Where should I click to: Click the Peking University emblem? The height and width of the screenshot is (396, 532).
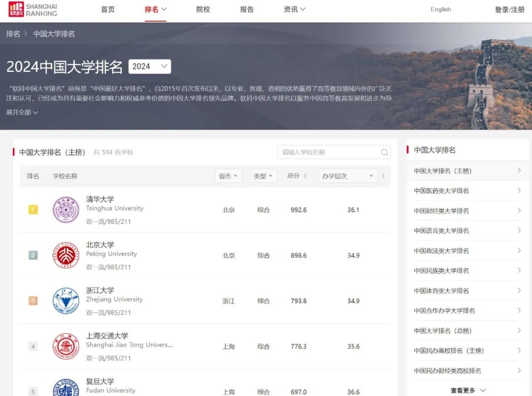point(66,255)
